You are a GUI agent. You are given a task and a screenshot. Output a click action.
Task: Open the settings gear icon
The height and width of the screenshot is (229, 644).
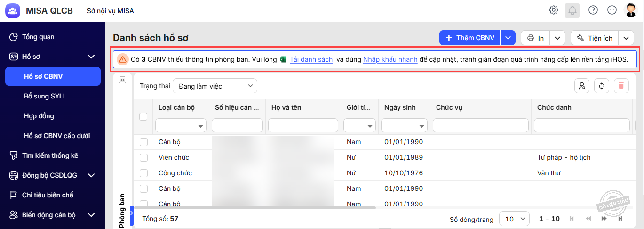click(554, 10)
